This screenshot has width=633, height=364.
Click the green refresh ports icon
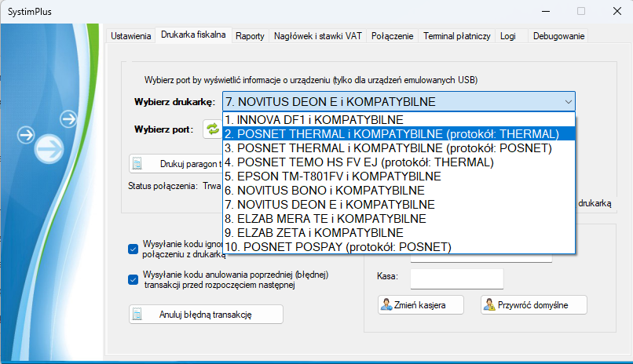pos(212,129)
